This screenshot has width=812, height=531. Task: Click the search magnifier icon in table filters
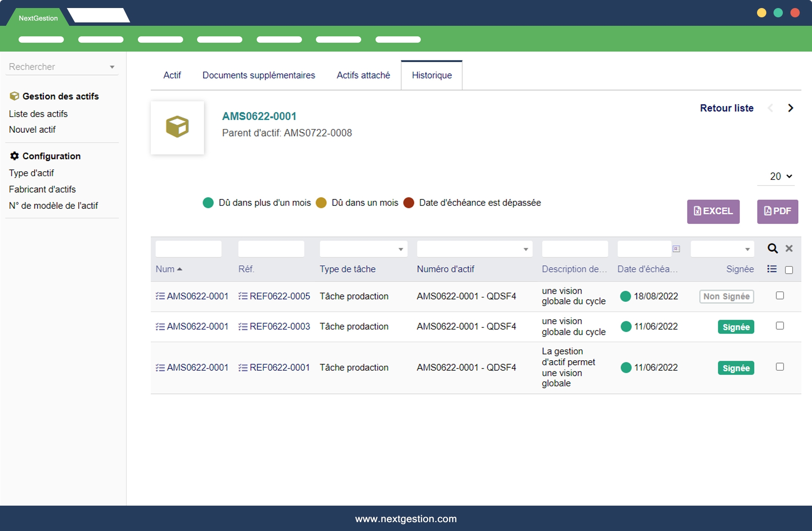[772, 249]
